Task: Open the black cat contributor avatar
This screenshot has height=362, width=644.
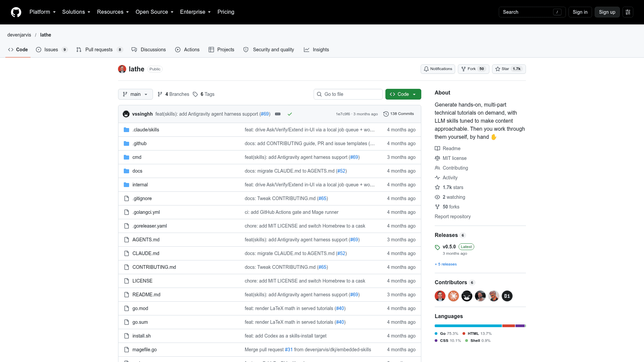Action: coord(467,296)
